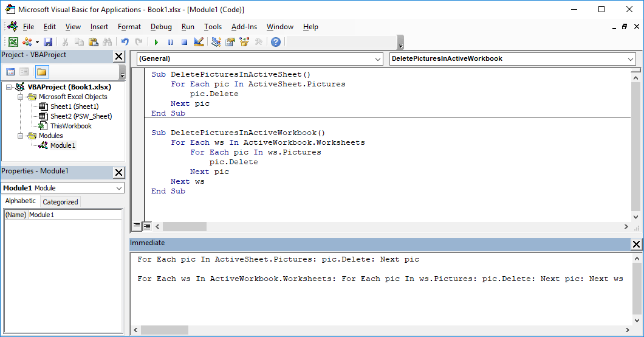Undo the last edit
Image resolution: width=644 pixels, height=337 pixels.
(x=125, y=42)
